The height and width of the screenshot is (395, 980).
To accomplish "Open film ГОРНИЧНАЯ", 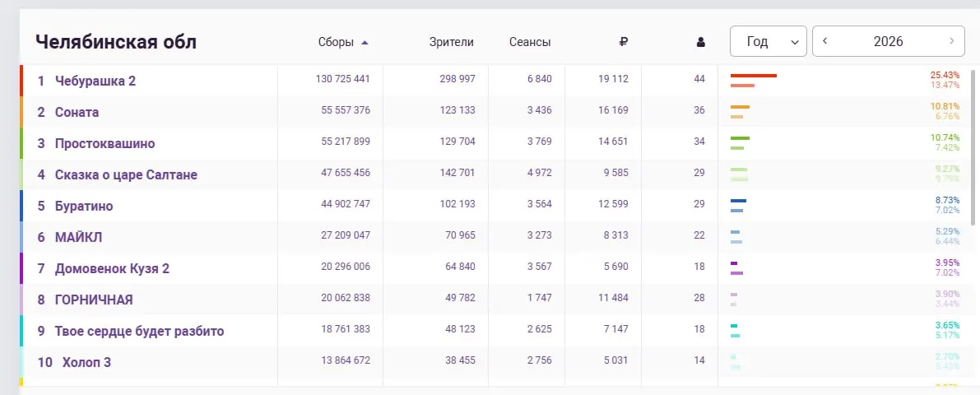I will point(94,300).
